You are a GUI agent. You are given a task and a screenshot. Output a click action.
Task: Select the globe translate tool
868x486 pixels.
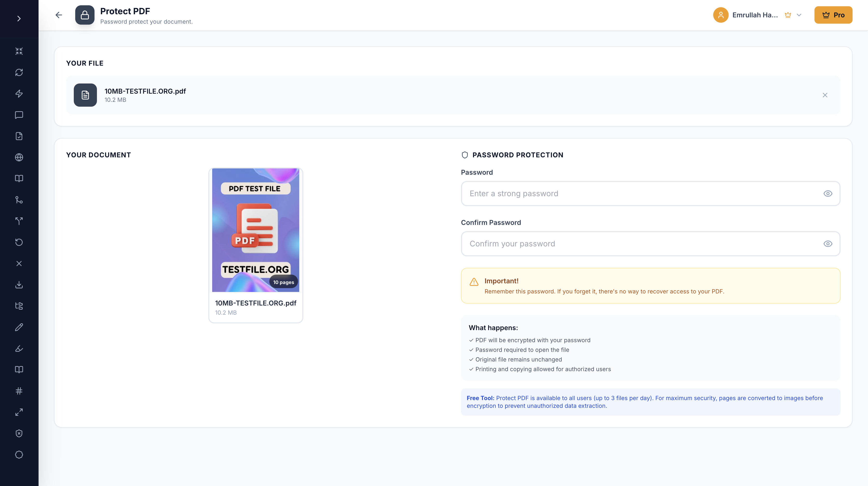pyautogui.click(x=19, y=158)
